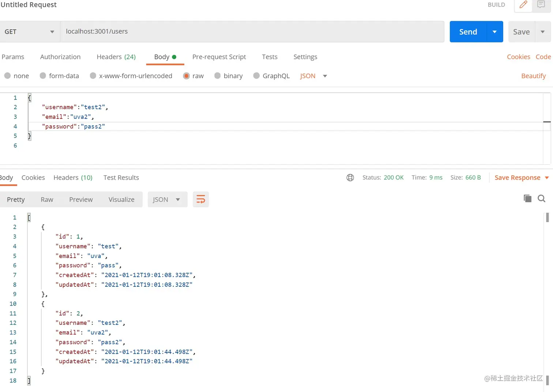553x392 pixels.
Task: Switch to the Preview response view
Action: pyautogui.click(x=81, y=199)
